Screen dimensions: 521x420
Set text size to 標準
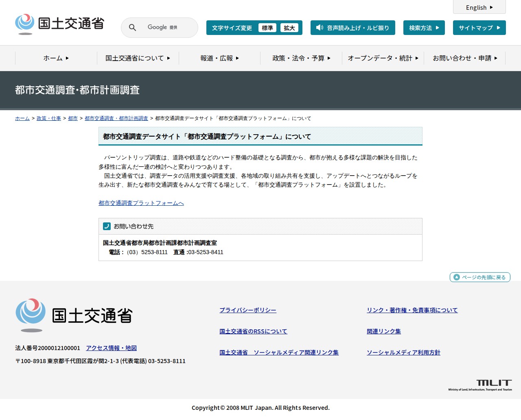267,28
